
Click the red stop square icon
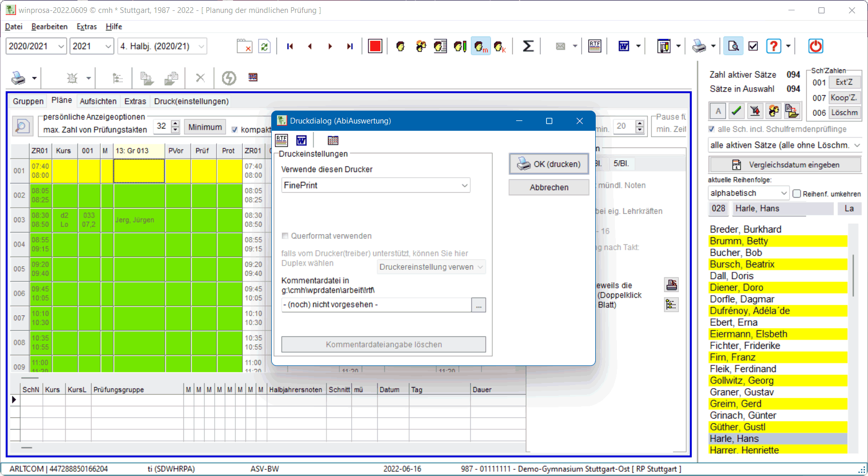(375, 46)
